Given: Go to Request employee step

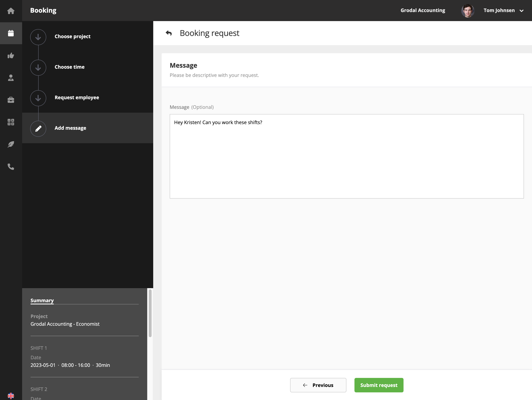Looking at the screenshot, I should point(77,98).
